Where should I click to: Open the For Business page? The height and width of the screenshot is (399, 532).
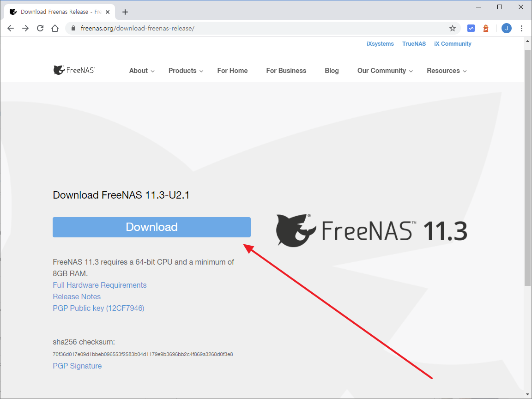(x=286, y=71)
